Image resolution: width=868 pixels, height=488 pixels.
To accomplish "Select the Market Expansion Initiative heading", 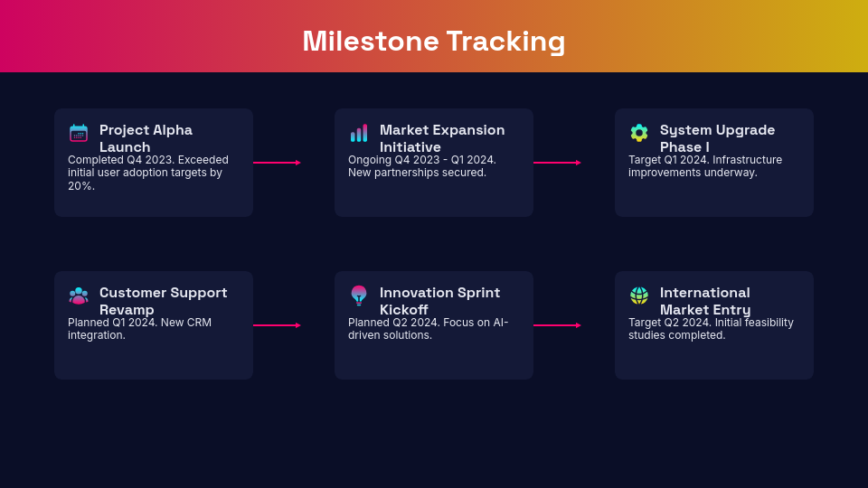I will (x=442, y=138).
